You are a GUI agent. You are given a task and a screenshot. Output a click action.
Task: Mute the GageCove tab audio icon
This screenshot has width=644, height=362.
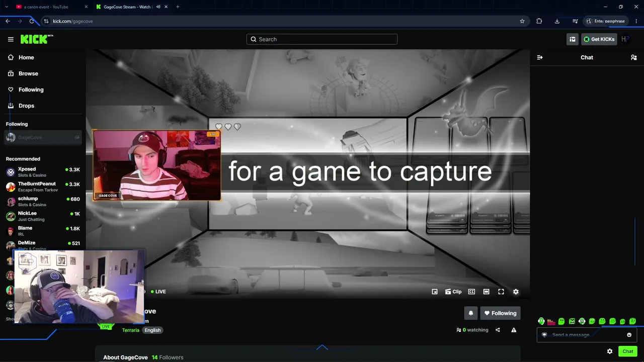[x=158, y=7]
